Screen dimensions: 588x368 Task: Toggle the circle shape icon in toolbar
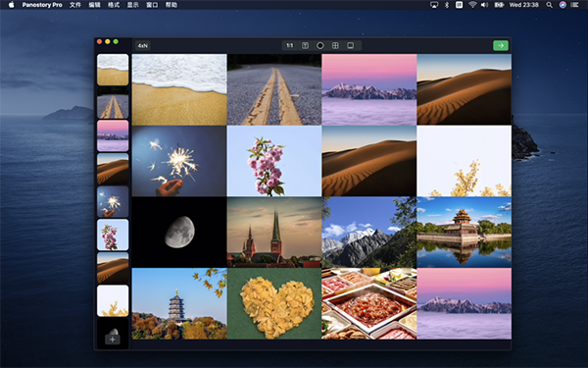point(320,45)
